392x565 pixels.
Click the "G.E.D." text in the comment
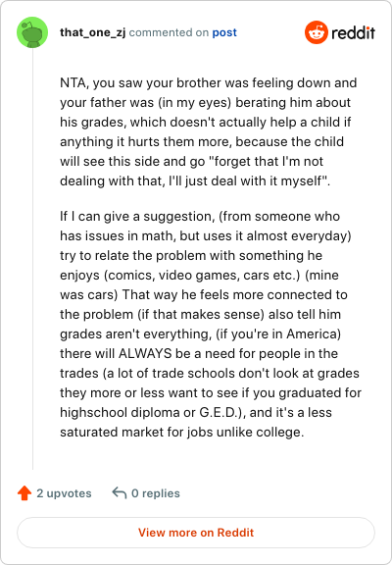[220, 412]
